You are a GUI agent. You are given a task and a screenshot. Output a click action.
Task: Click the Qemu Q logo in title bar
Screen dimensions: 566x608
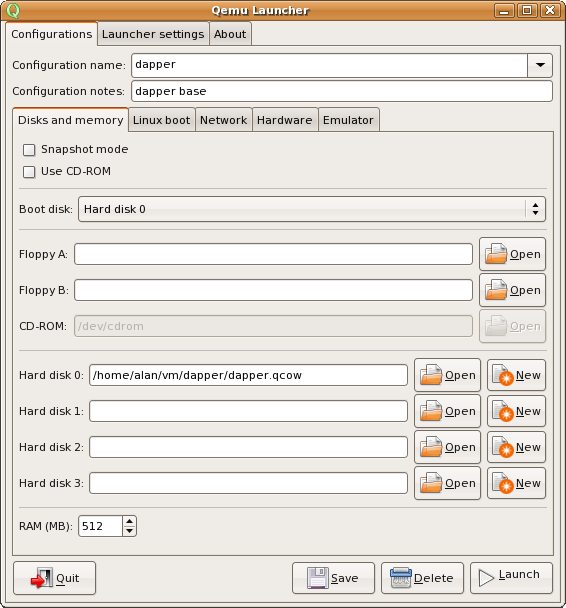[13, 10]
